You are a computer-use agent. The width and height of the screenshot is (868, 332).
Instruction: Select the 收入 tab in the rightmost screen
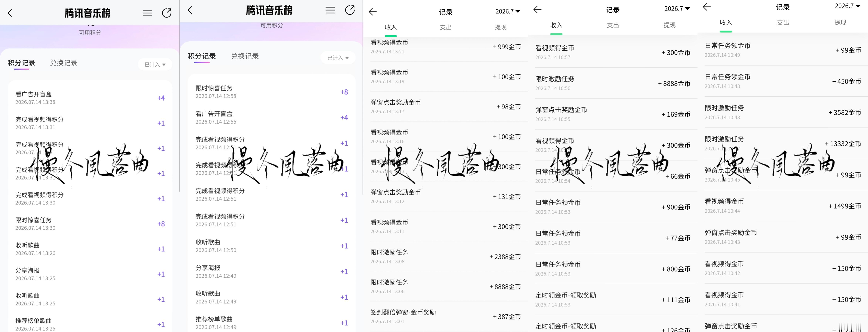726,23
